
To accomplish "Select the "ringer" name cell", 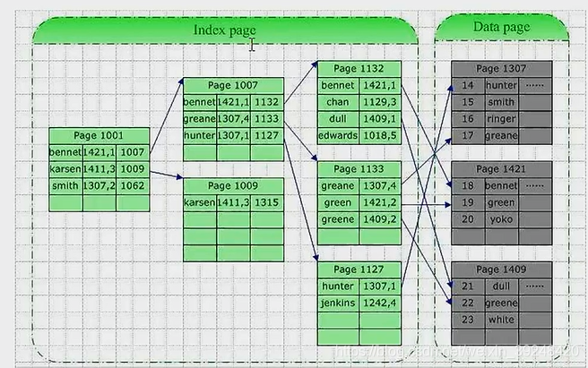I will pyautogui.click(x=501, y=119).
